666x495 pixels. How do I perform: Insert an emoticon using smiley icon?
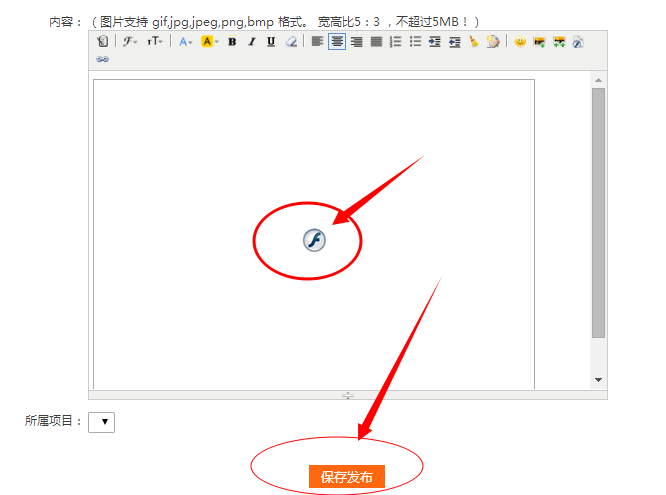pos(520,42)
